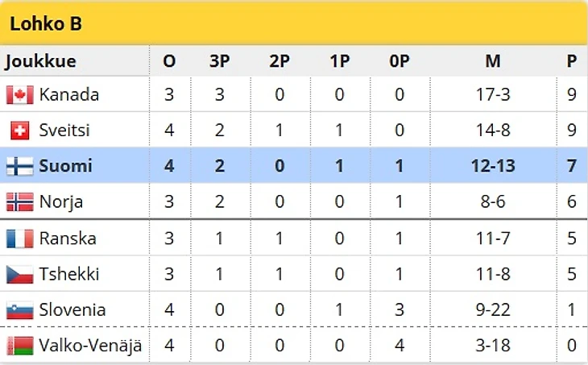Click the Canada flag icon
The image size is (588, 365).
19,95
